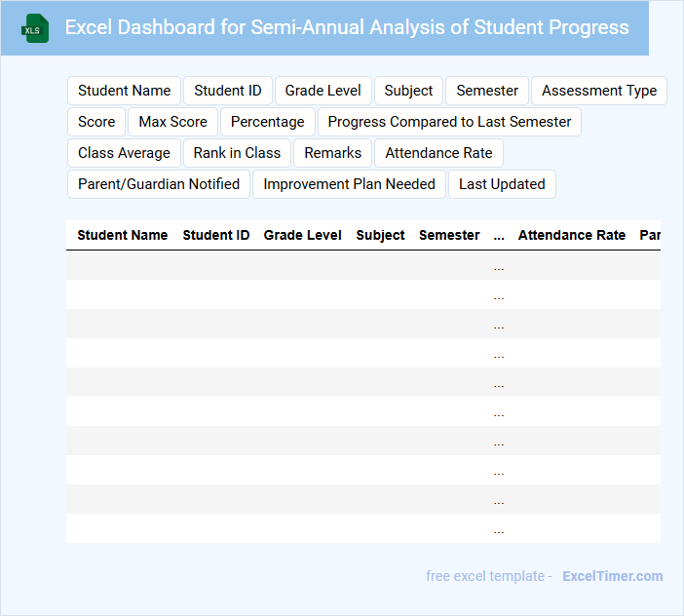The image size is (684, 616).
Task: Open the ExcelTimer.com link
Action: click(x=613, y=576)
